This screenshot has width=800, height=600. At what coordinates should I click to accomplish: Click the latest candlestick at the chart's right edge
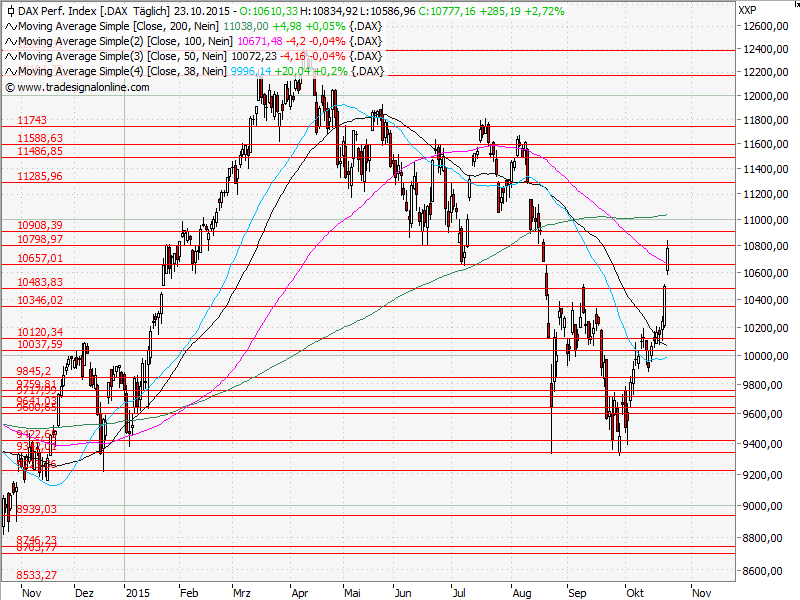(x=667, y=256)
